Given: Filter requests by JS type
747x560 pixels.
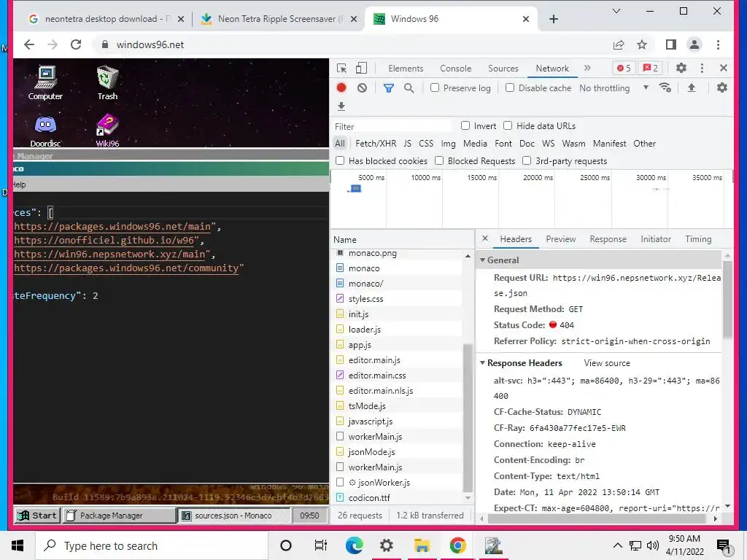Looking at the screenshot, I should click(407, 144).
